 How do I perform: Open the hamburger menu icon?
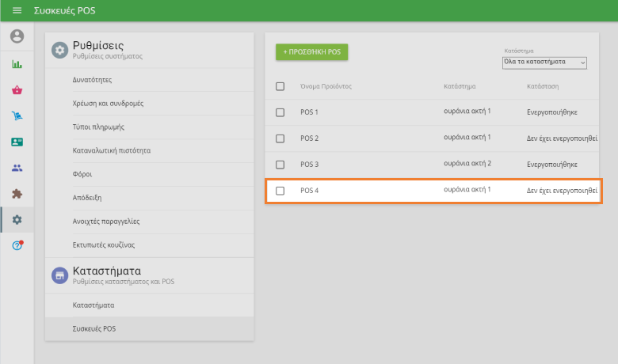pos(17,11)
